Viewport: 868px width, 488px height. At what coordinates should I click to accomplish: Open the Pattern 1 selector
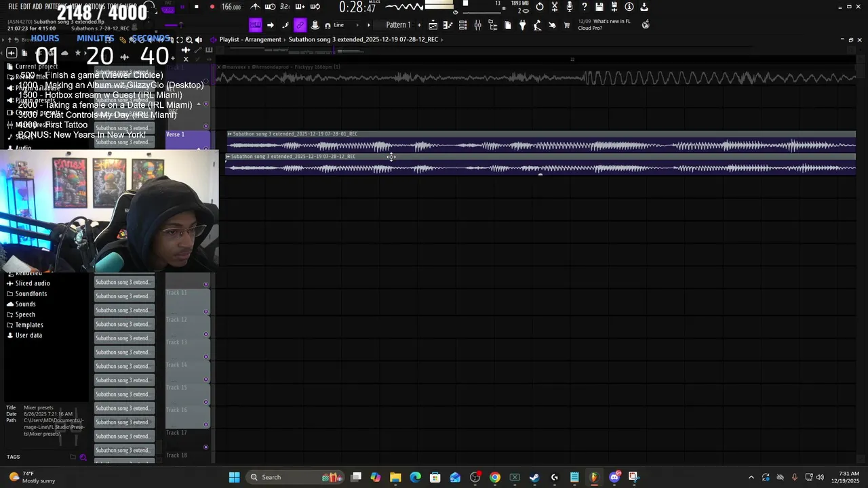pos(398,25)
